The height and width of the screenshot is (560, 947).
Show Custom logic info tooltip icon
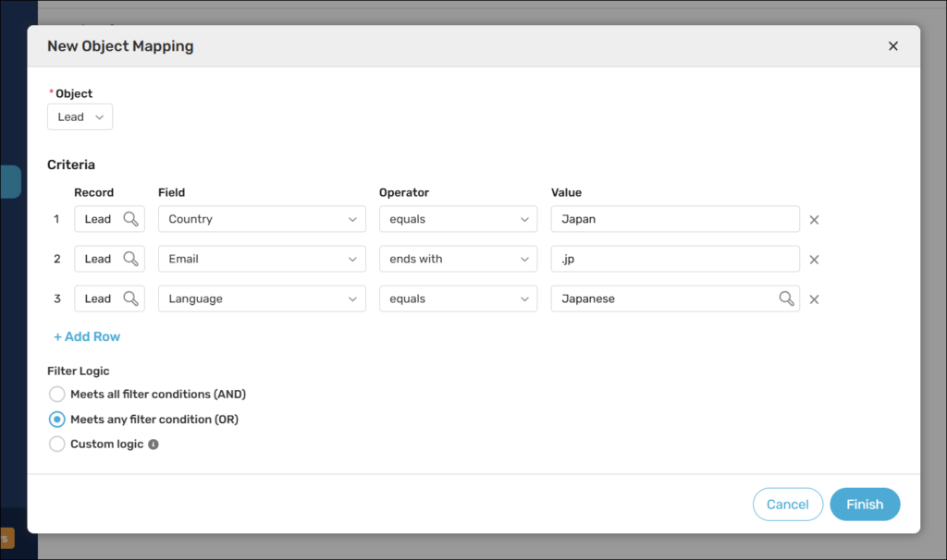point(154,444)
